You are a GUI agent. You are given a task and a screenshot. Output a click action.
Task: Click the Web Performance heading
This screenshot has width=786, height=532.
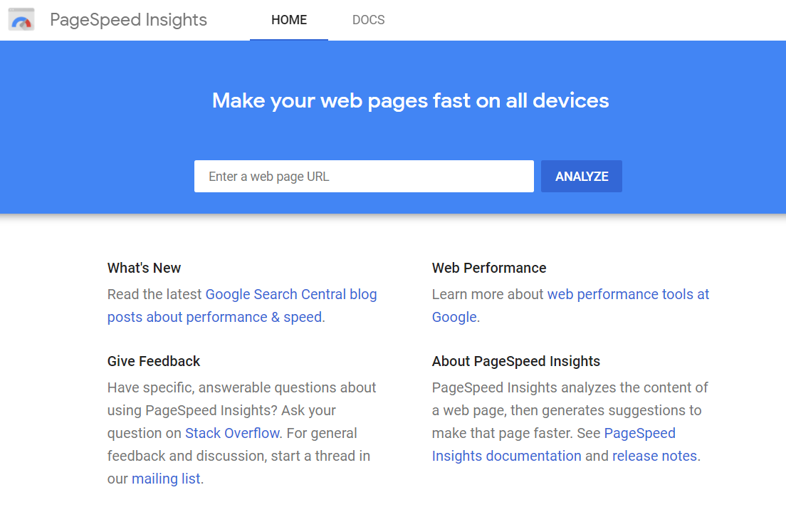point(488,268)
